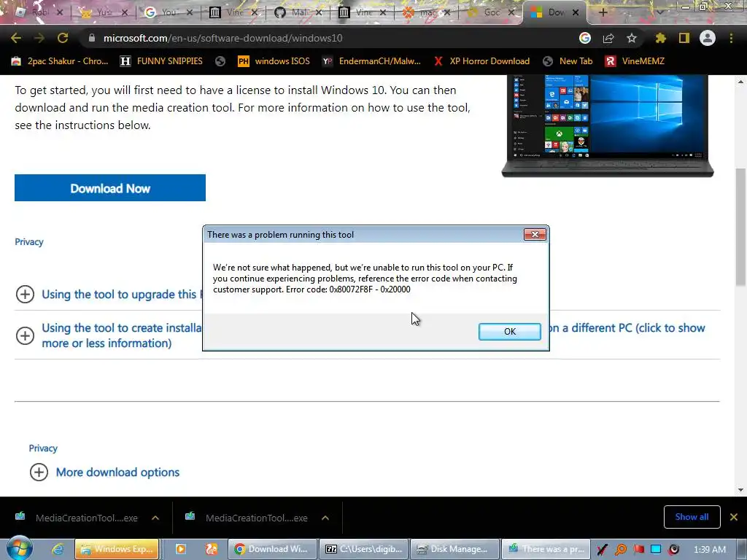Screen dimensions: 747x560
Task: Switch to the Google You tab
Action: tap(169, 12)
